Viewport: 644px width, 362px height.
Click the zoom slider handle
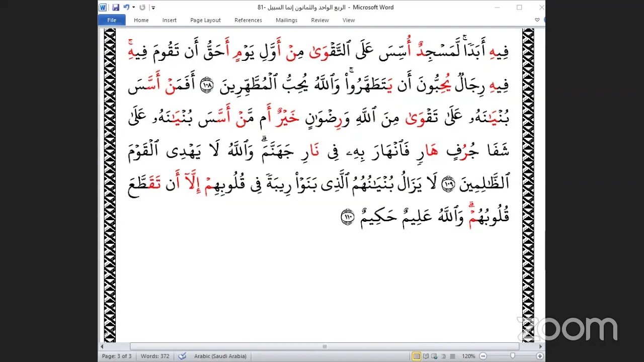click(513, 356)
